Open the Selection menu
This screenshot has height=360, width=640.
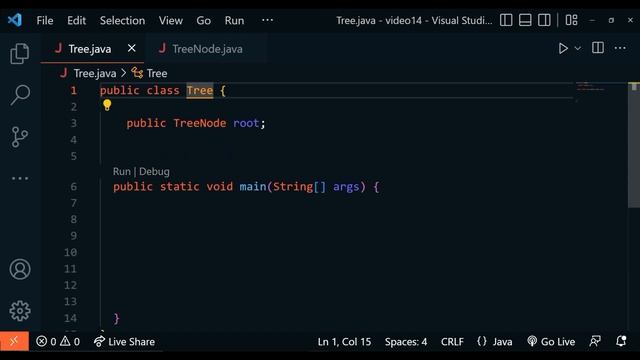[122, 20]
